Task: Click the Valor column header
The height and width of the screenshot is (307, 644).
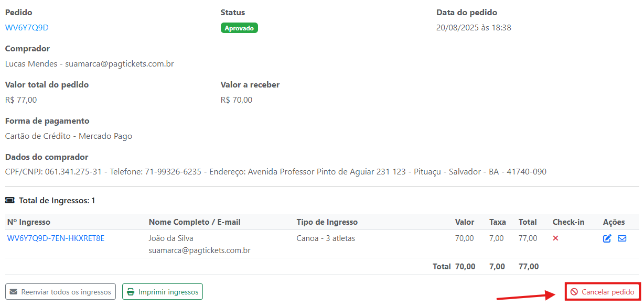Action: [x=465, y=222]
